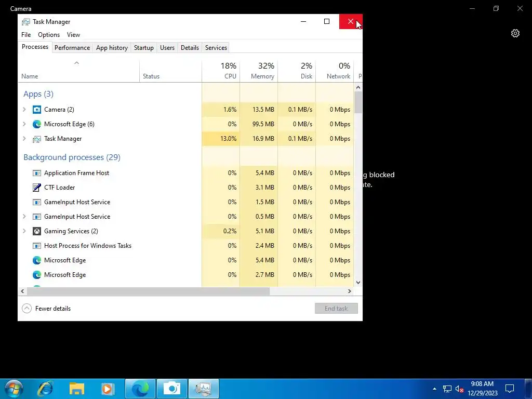
Task: Switch to the App history tab
Action: [x=112, y=48]
